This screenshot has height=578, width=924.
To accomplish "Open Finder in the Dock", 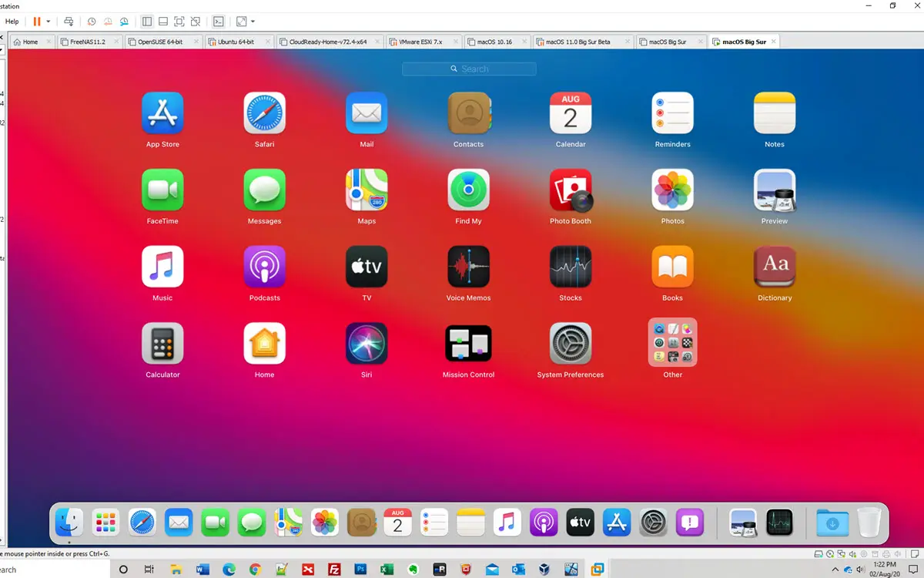I will click(x=69, y=523).
